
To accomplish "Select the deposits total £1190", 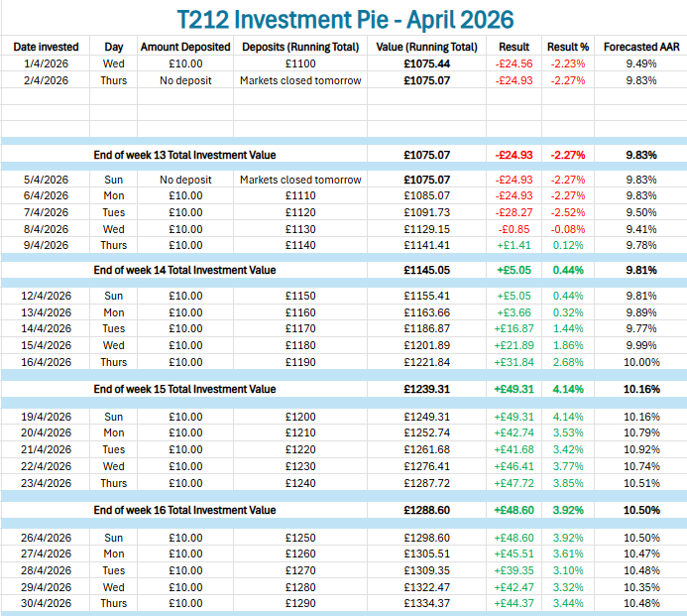I will coord(300,362).
